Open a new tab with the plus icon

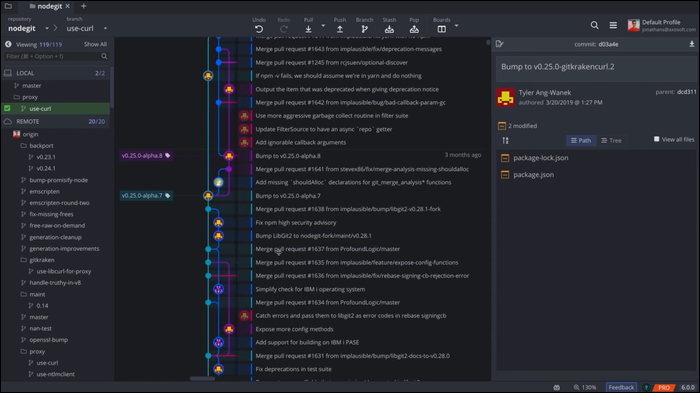[83, 6]
